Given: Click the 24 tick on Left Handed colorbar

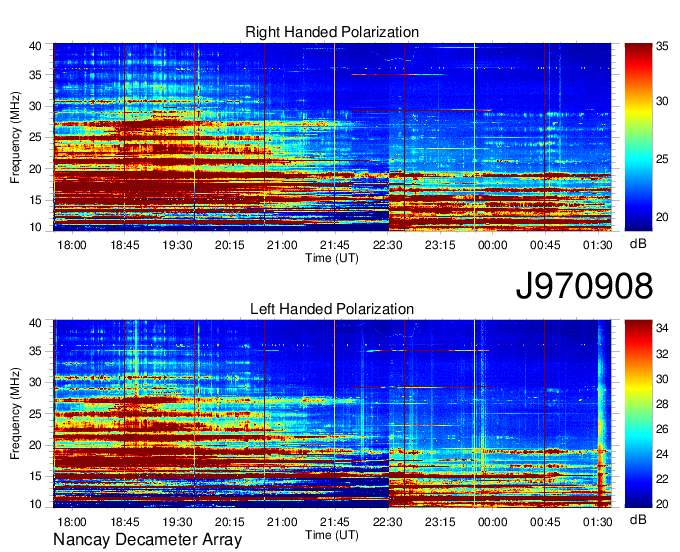Looking at the screenshot, I should click(x=662, y=454).
